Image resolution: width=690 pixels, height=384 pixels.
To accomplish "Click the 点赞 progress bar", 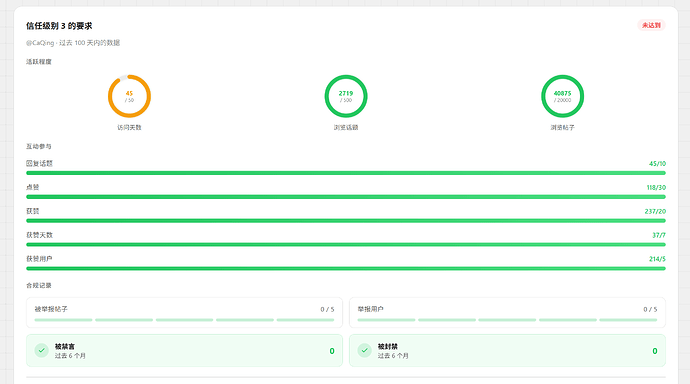I will point(346,197).
